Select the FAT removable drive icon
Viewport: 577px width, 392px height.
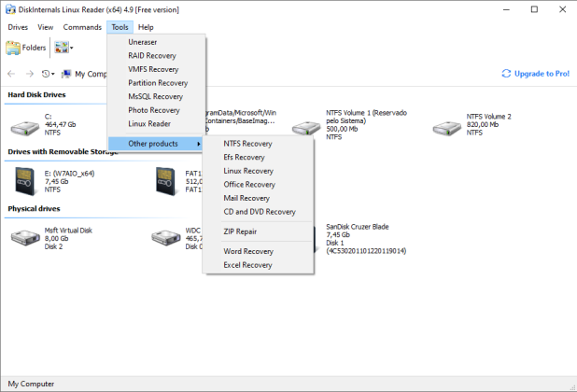click(165, 181)
